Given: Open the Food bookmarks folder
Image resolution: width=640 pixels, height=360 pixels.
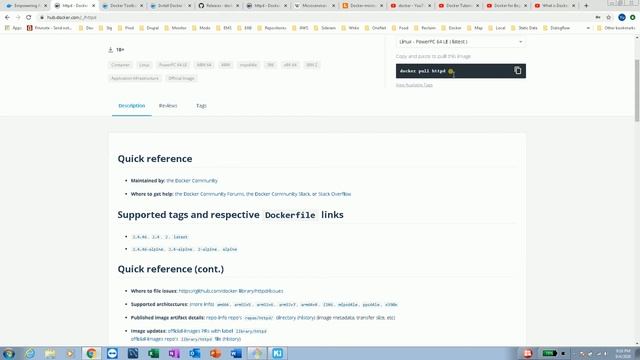Looking at the screenshot, I should pos(400,28).
